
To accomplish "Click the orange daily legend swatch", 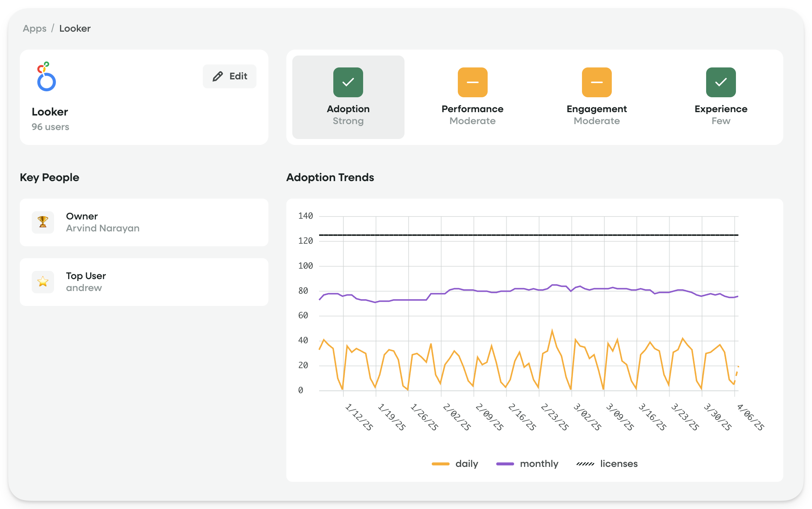I will pyautogui.click(x=440, y=464).
